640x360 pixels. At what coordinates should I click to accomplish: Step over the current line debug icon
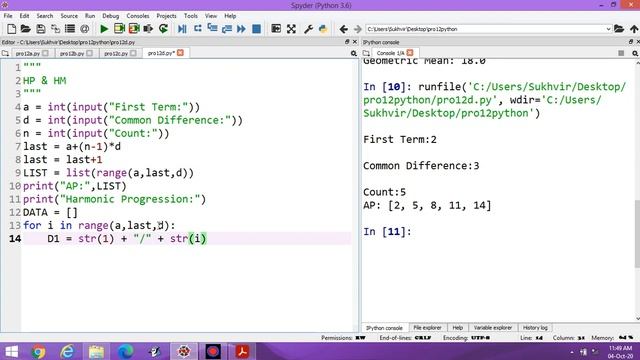198,29
